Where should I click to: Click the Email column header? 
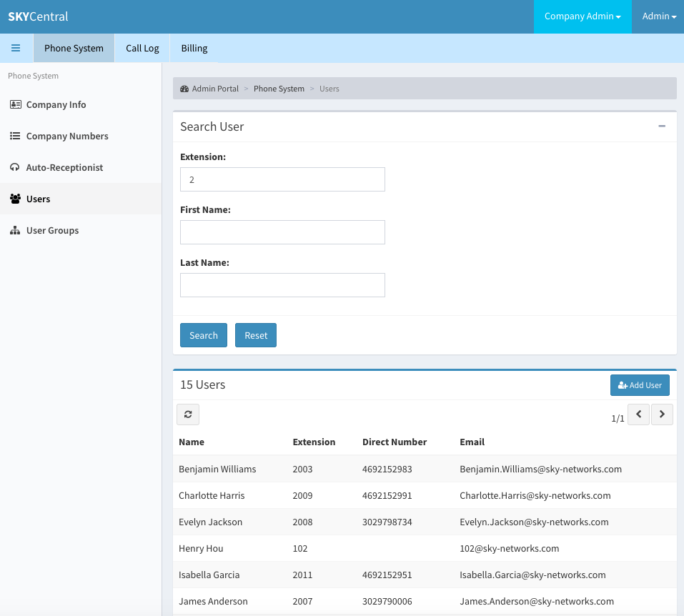[x=472, y=442]
